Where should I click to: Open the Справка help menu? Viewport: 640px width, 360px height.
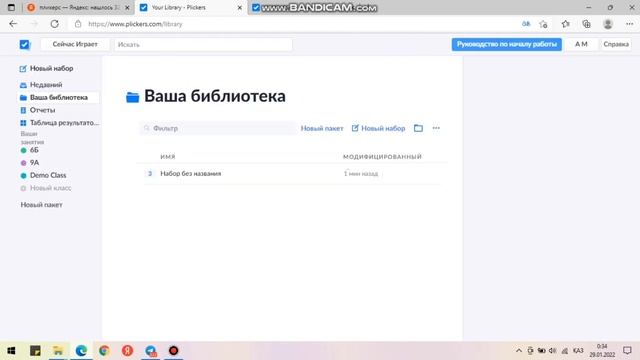click(616, 44)
